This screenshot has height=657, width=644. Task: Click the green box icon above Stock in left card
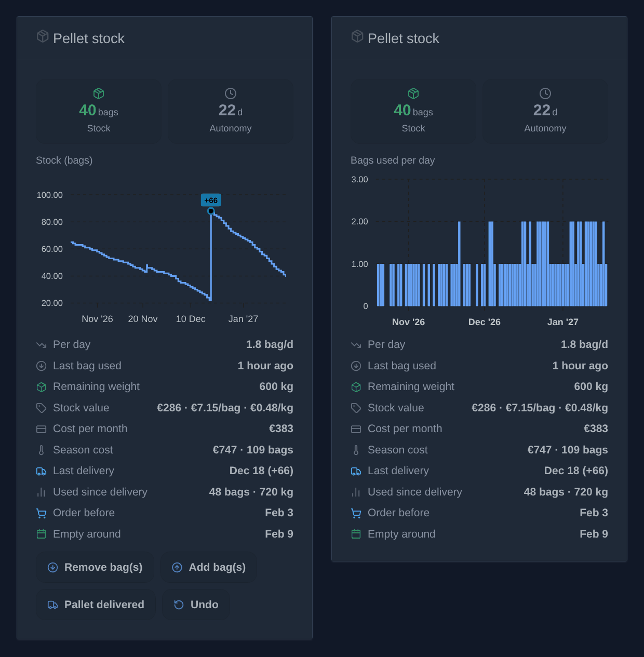(x=99, y=93)
